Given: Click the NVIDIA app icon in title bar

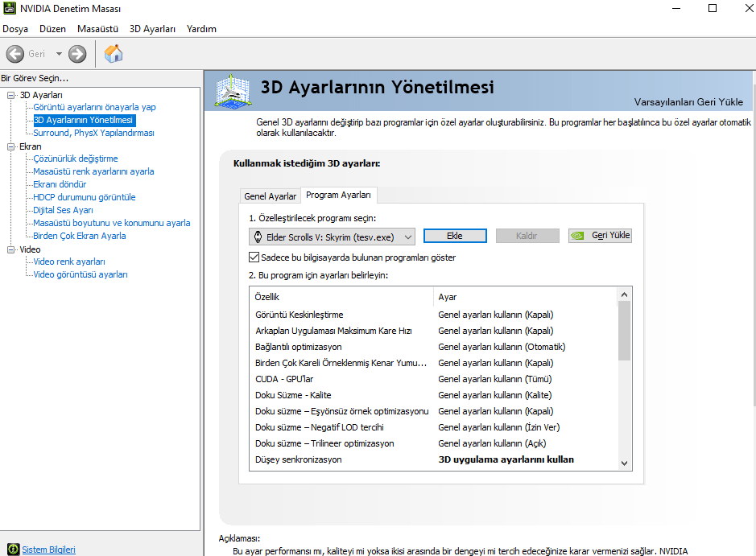Looking at the screenshot, I should pos(9,8).
